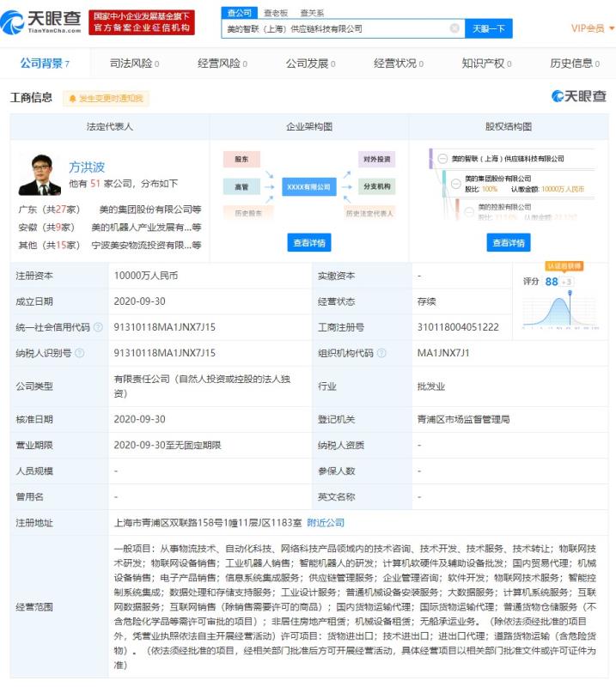The width and height of the screenshot is (616, 687).
Task: Click the 分支机构 box in structure diagram
Action: point(376,186)
